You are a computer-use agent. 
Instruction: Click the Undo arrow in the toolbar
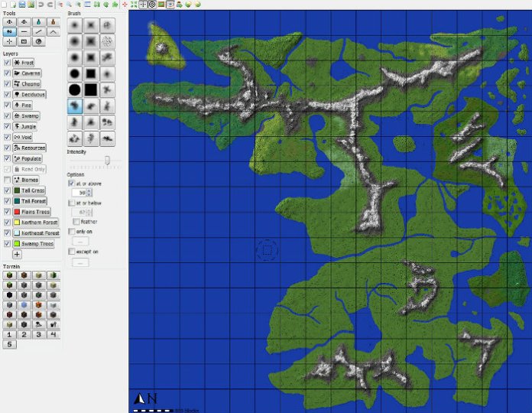tap(41, 4)
